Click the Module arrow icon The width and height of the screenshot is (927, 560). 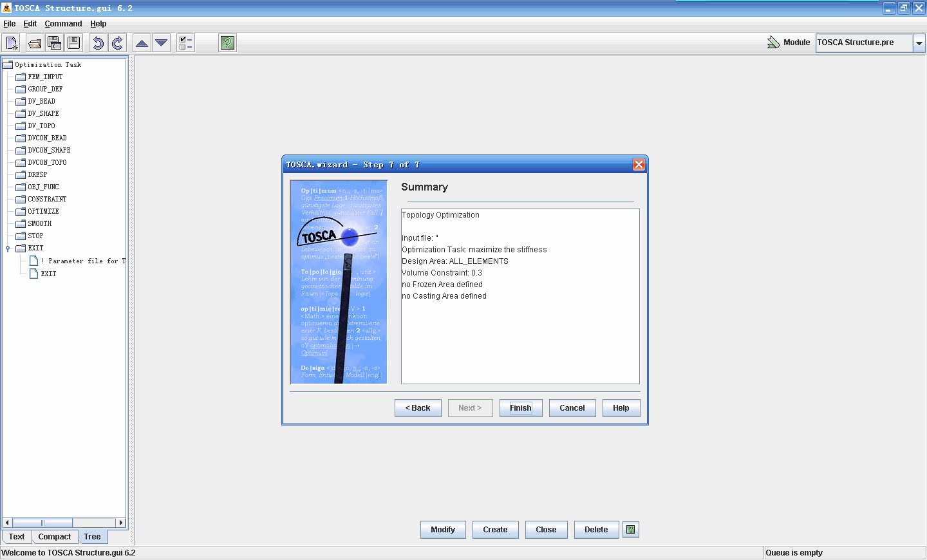[773, 42]
